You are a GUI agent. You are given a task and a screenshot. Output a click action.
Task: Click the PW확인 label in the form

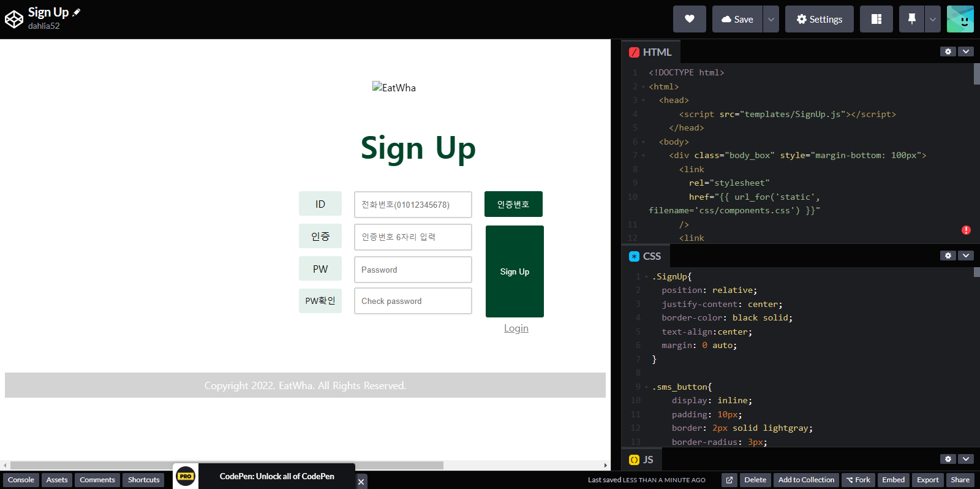[x=320, y=301]
